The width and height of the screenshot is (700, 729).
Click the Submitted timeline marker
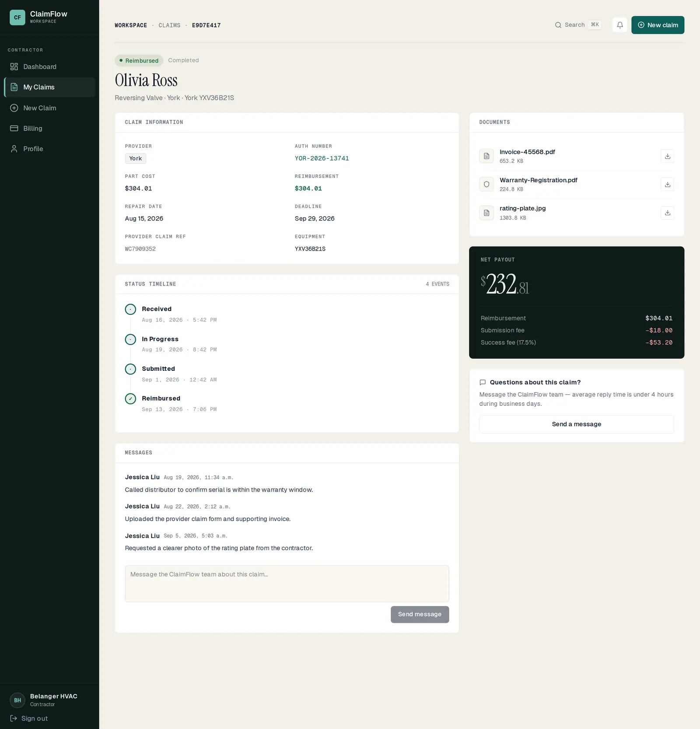(x=130, y=369)
